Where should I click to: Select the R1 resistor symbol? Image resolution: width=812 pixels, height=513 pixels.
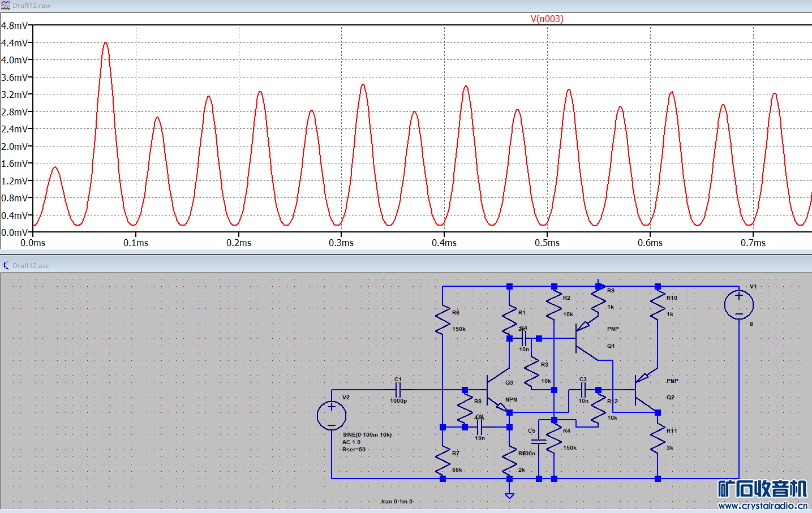pos(509,320)
